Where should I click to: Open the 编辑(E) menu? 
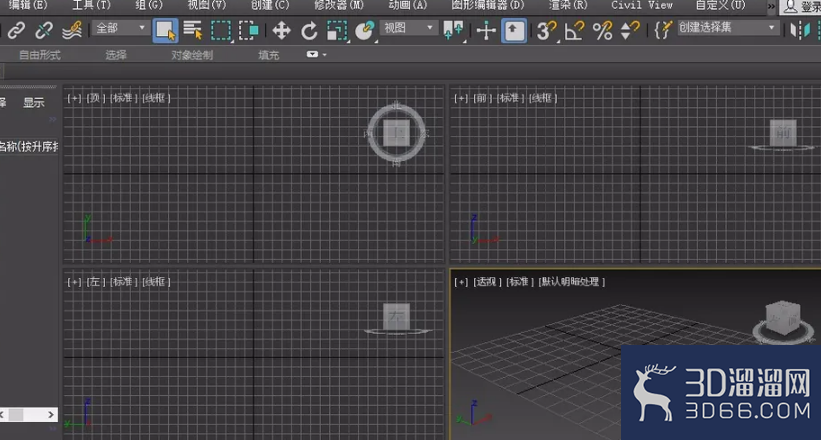tap(28, 5)
